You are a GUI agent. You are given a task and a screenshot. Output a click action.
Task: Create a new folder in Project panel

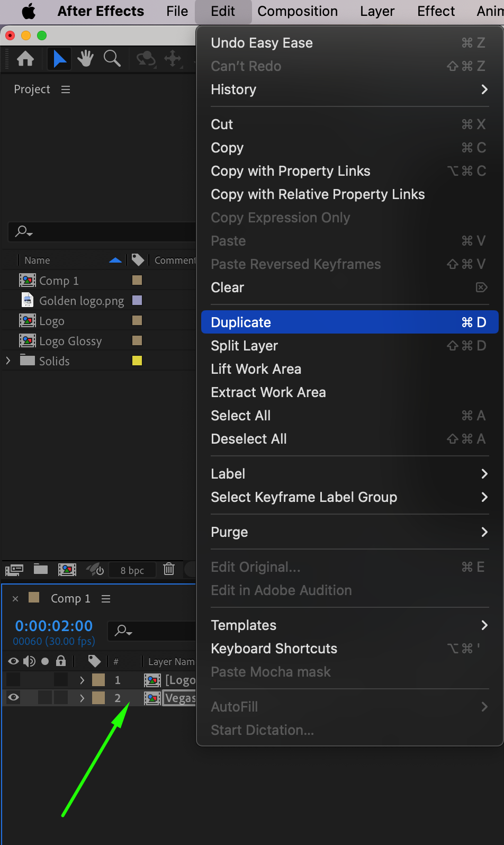pyautogui.click(x=41, y=569)
